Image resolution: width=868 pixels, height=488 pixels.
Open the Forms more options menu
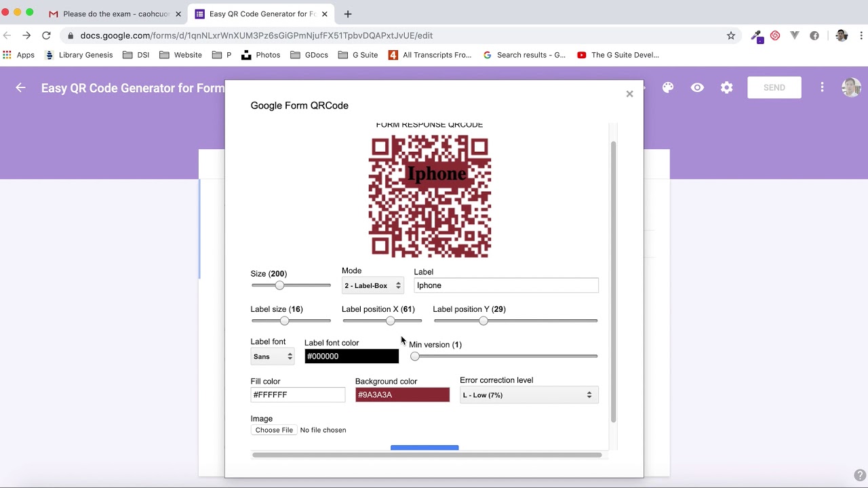[822, 87]
